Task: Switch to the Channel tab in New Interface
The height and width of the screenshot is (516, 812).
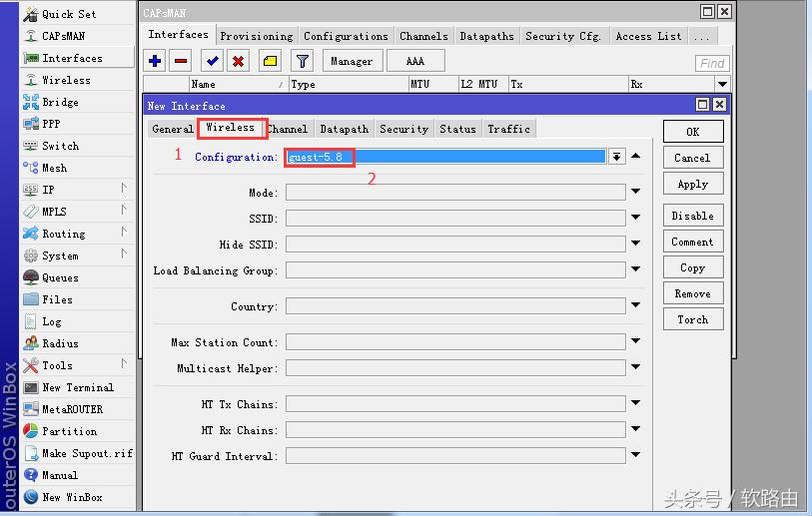Action: (288, 129)
